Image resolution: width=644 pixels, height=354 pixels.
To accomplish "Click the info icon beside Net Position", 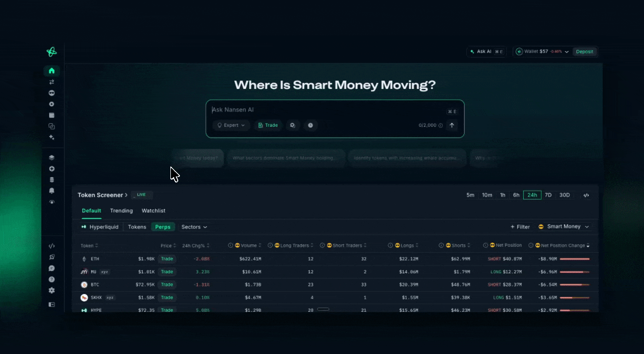I will [485, 245].
